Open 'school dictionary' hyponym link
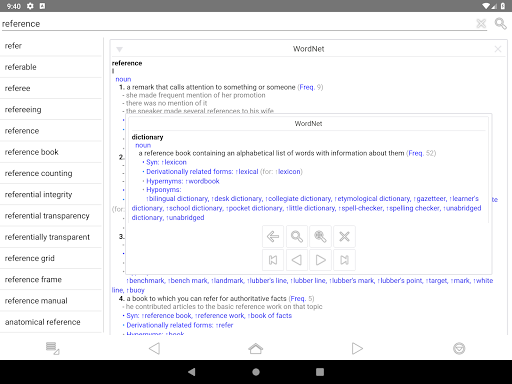 tap(194, 208)
